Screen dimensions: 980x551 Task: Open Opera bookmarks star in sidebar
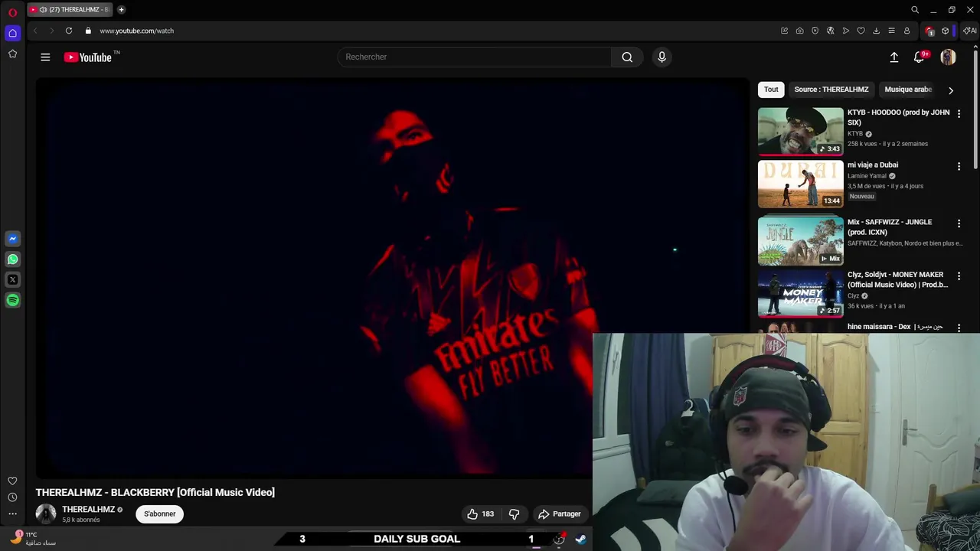(12, 54)
